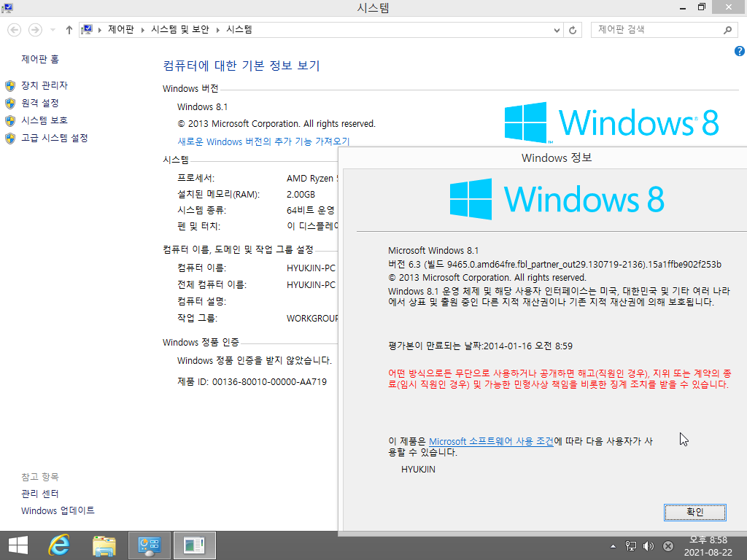Click HYUKJIN-PC value next to 컴퓨터 이름
Screen dimensions: 747x560
[311, 268]
